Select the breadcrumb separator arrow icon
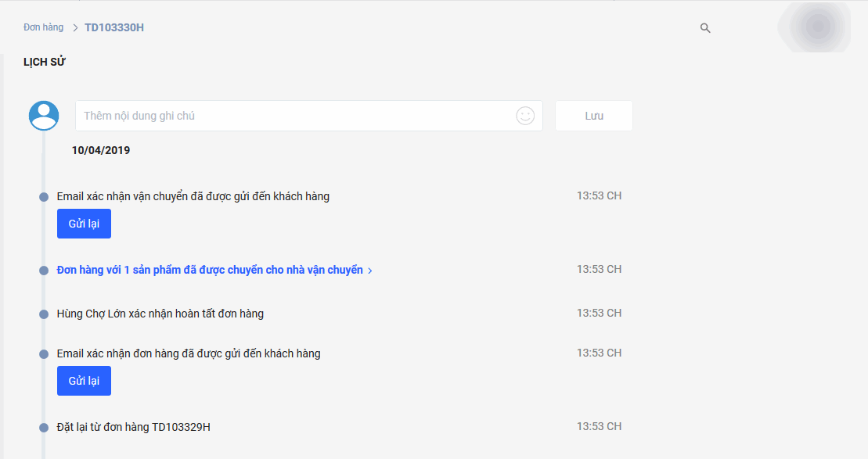Image resolution: width=868 pixels, height=459 pixels. pyautogui.click(x=75, y=27)
